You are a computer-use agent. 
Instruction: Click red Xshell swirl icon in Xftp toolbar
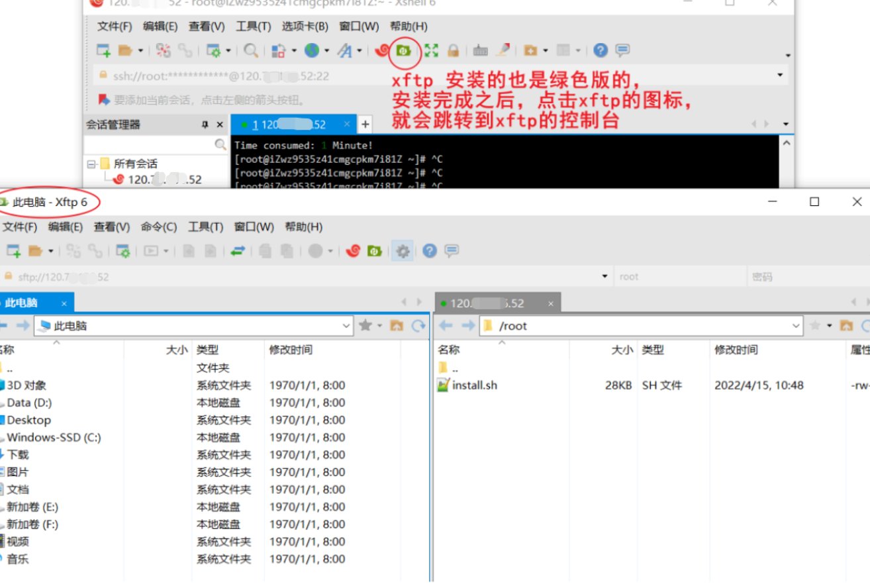(x=353, y=251)
